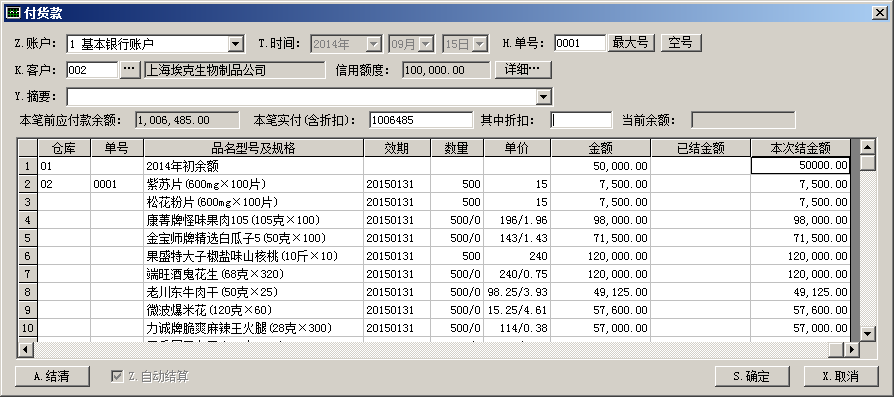The height and width of the screenshot is (397, 894).
Task: Click the 端旺酒鬼花生 row
Action: 434,274
